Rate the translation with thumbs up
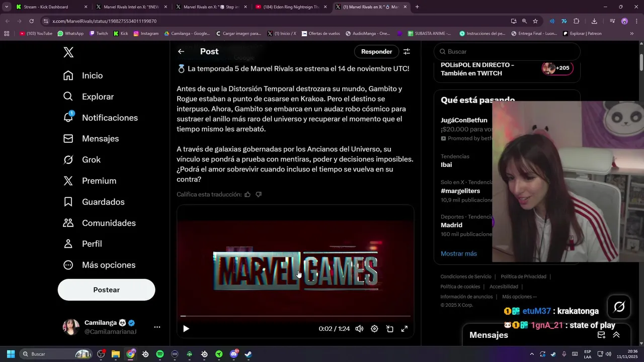The height and width of the screenshot is (362, 644). (247, 195)
